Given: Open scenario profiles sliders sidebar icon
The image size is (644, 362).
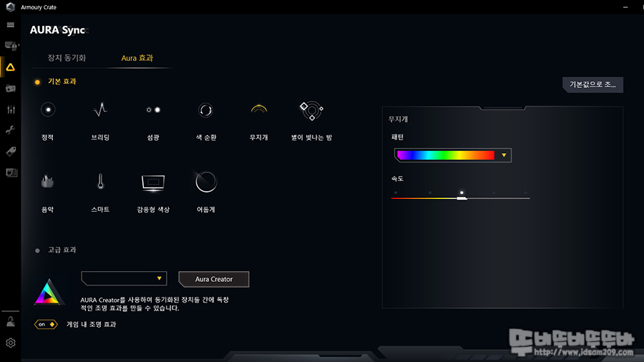Looking at the screenshot, I should click(11, 109).
